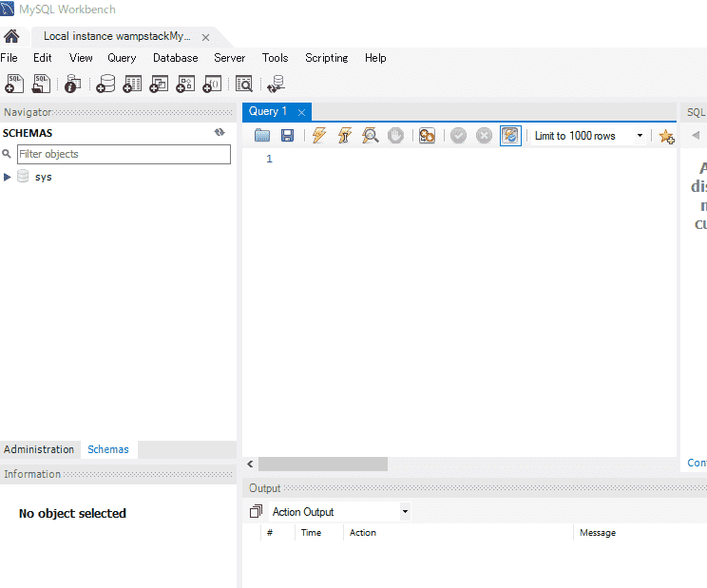
Task: Clear the output list icon
Action: (x=256, y=511)
